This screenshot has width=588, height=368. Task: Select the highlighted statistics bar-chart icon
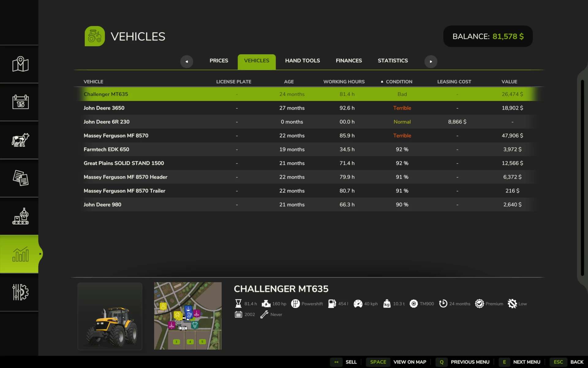point(19,254)
